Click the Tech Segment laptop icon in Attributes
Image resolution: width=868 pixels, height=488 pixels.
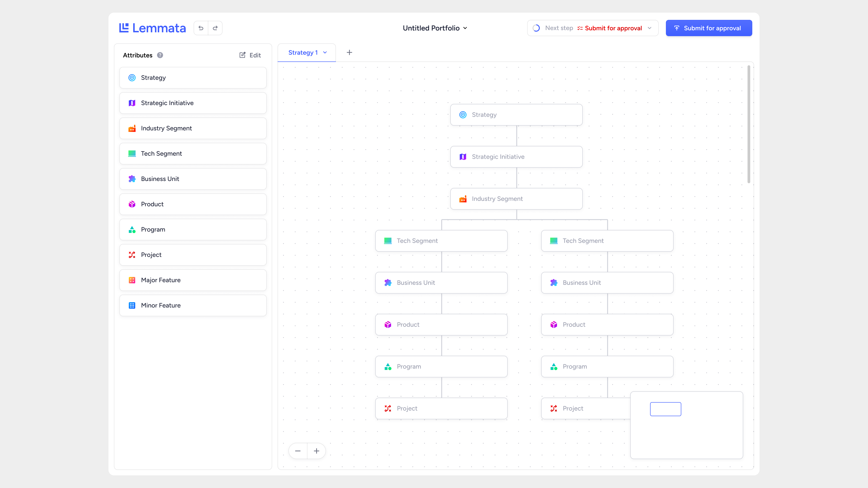[x=132, y=154]
